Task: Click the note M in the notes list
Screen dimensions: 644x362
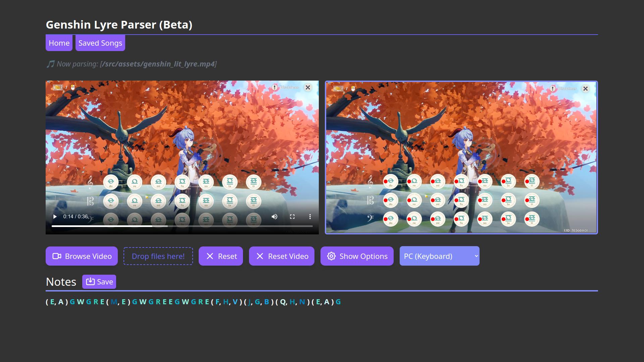Action: point(114,302)
